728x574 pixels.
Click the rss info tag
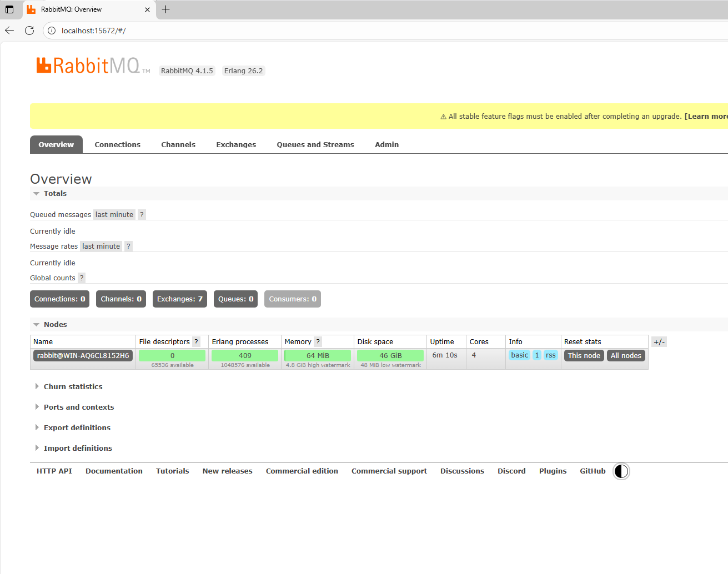pyautogui.click(x=551, y=355)
